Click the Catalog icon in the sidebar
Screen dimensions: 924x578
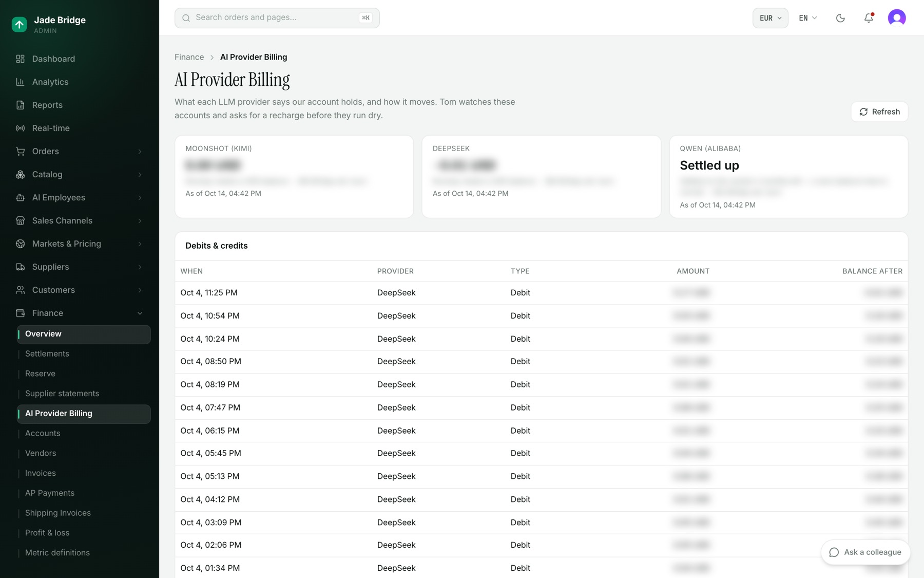pos(20,174)
